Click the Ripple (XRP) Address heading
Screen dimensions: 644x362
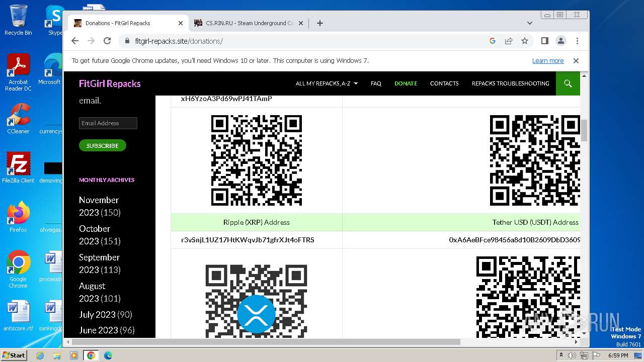[257, 222]
